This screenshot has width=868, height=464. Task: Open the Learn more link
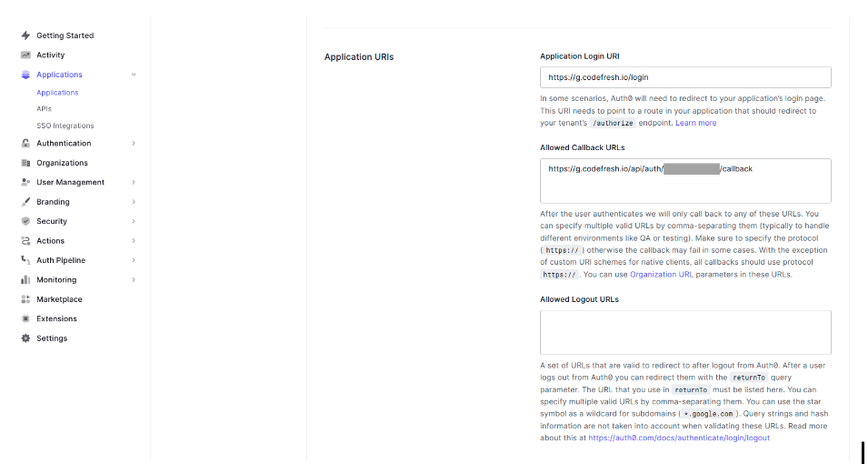coord(695,123)
